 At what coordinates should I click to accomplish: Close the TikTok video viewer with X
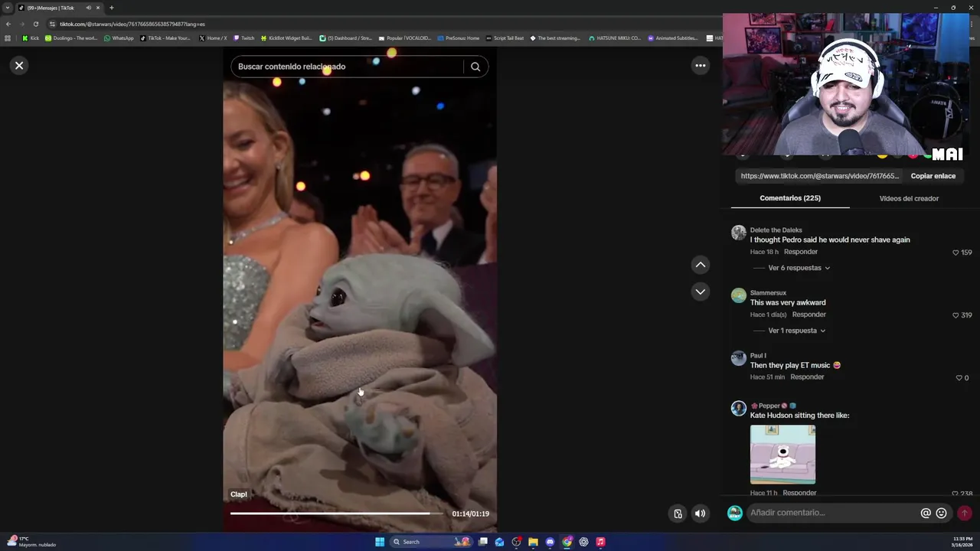click(x=19, y=66)
